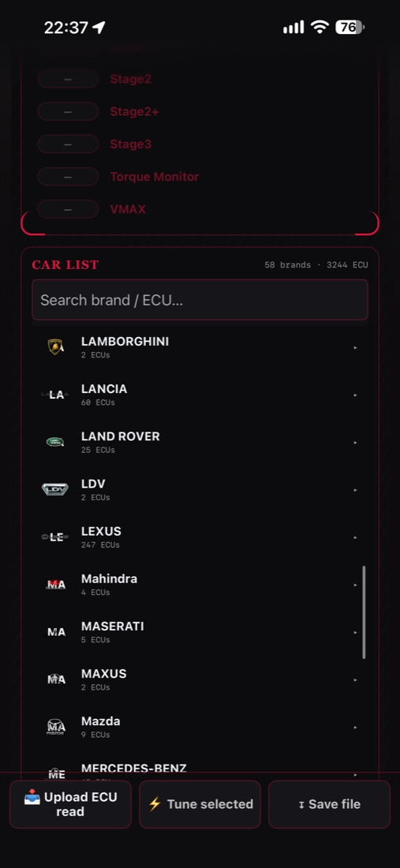Tap the Mahindra logo icon
Screen dimensions: 400x868
pyautogui.click(x=56, y=584)
